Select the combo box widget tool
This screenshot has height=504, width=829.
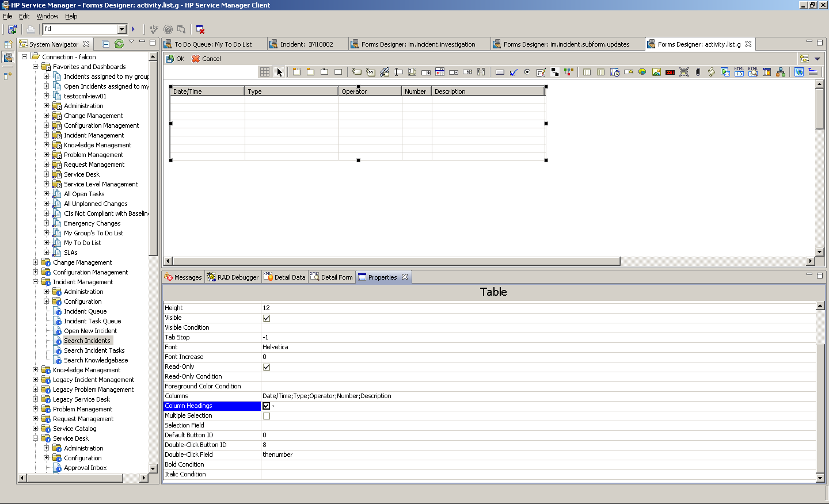[x=454, y=72]
